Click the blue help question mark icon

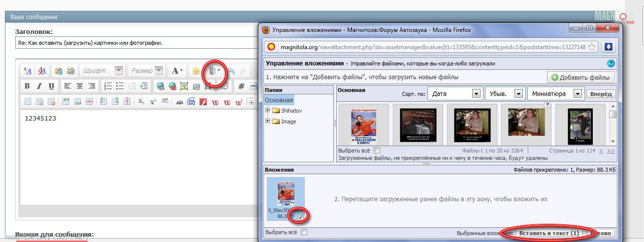[x=611, y=63]
